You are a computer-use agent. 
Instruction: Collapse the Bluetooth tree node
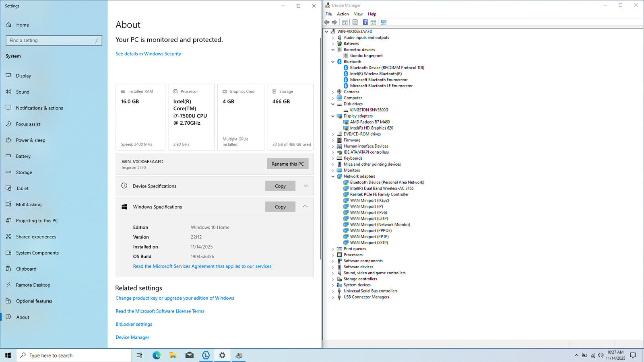pos(333,62)
